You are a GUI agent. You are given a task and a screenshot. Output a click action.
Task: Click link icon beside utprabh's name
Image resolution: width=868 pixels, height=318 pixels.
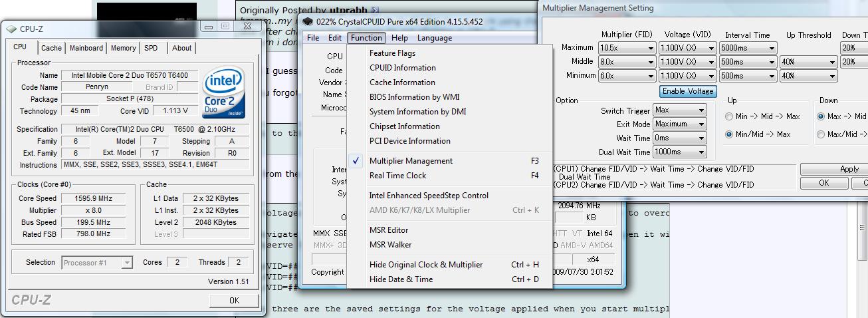[x=375, y=10]
